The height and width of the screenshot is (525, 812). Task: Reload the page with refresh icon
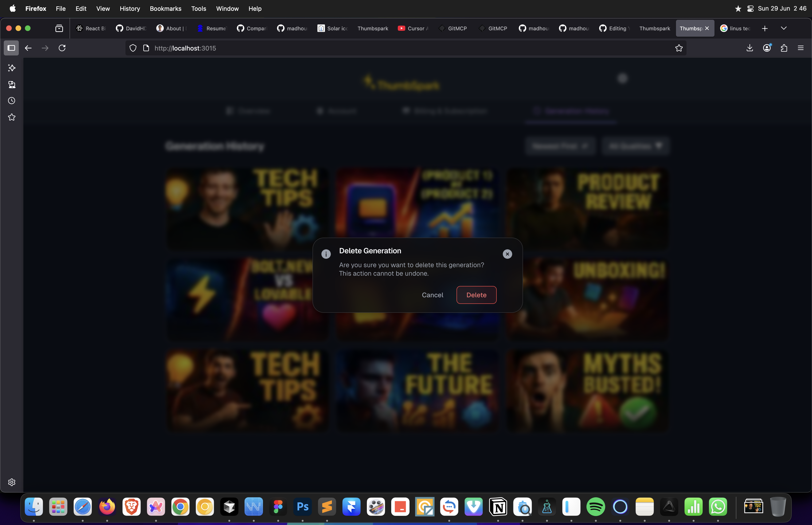point(62,48)
